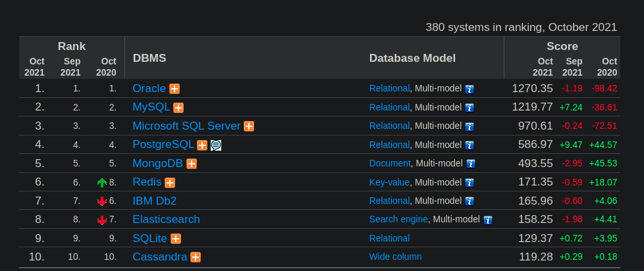This screenshot has width=644, height=271.
Task: Click the red down arrow in IBM Db2 row
Action: (102, 201)
